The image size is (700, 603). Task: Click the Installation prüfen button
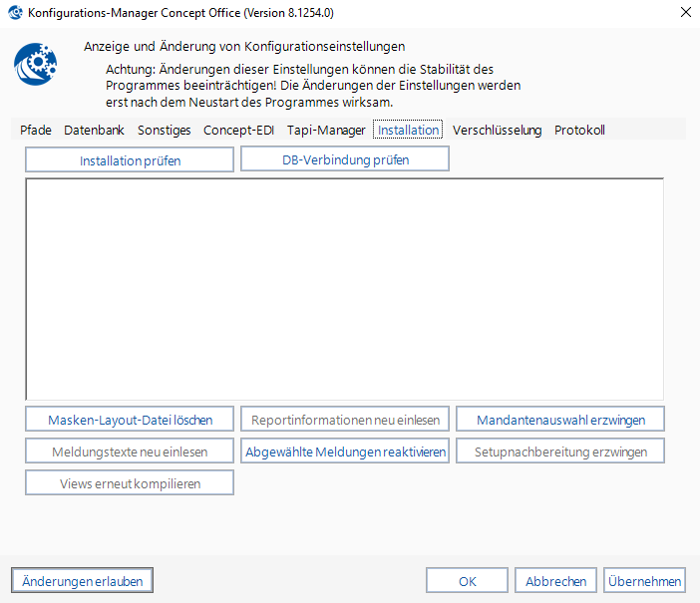(x=130, y=160)
